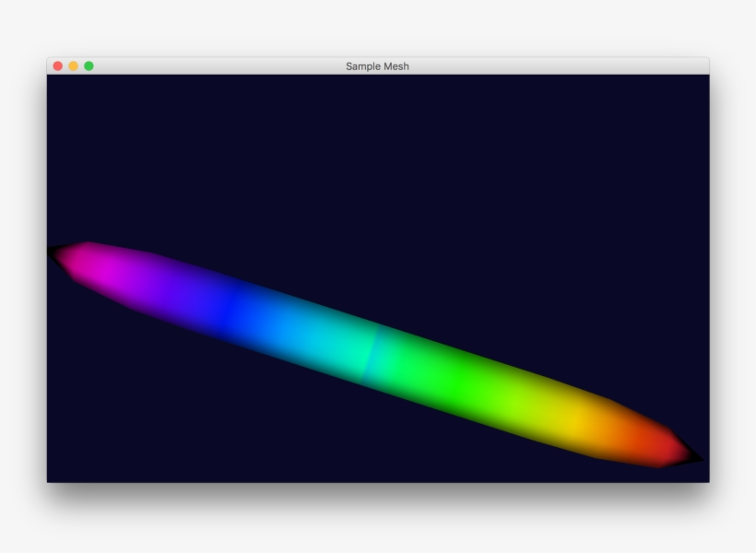The image size is (756, 553).
Task: Click the center of the rainbow cylinder
Action: coord(373,355)
